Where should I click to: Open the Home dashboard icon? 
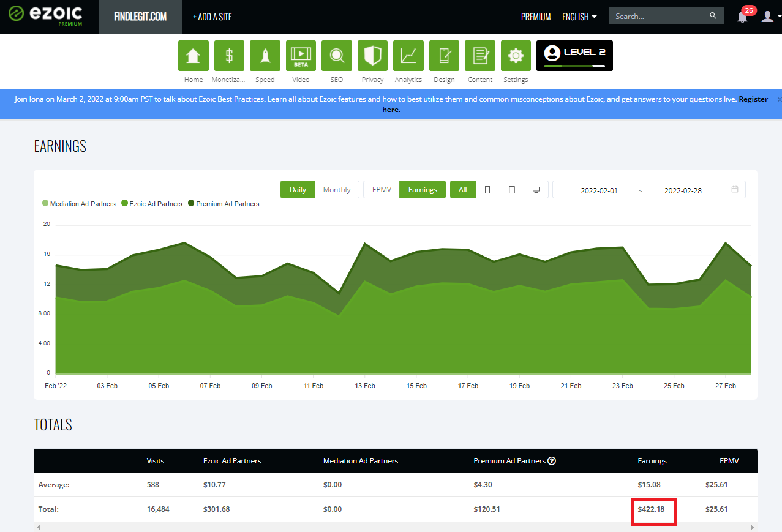194,56
